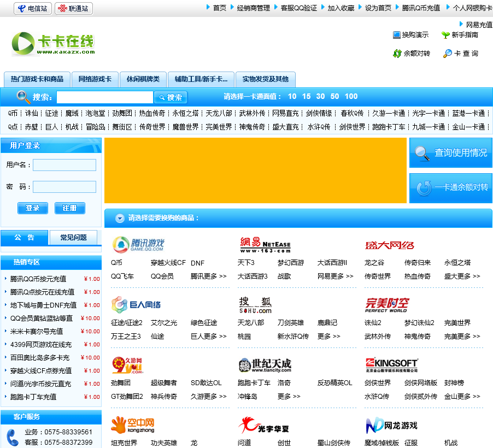This screenshot has height=448, width=493.
Task: Click the 网龙游戏 ND logo
Action: point(391,426)
